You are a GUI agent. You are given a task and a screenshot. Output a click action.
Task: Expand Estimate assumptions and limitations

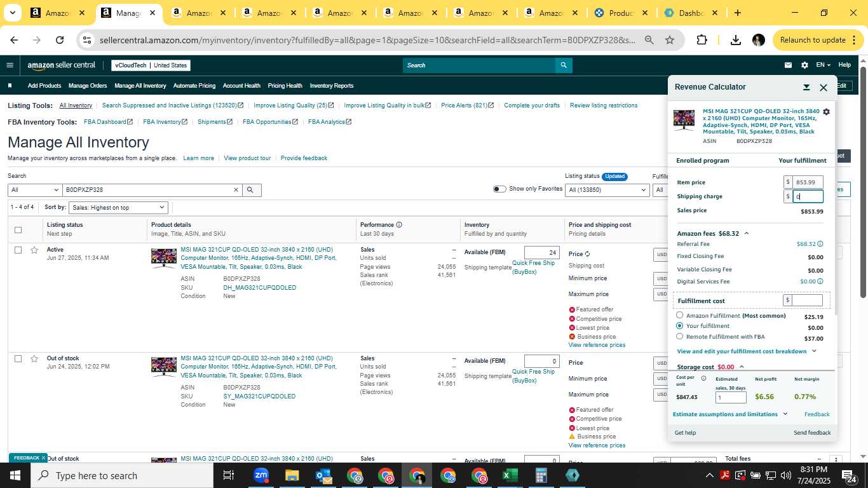(731, 414)
